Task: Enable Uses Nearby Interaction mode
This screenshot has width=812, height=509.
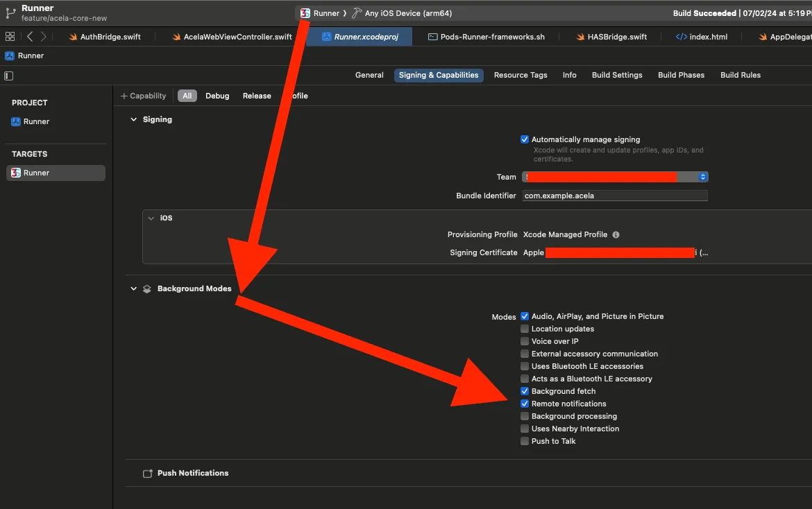Action: pyautogui.click(x=525, y=429)
